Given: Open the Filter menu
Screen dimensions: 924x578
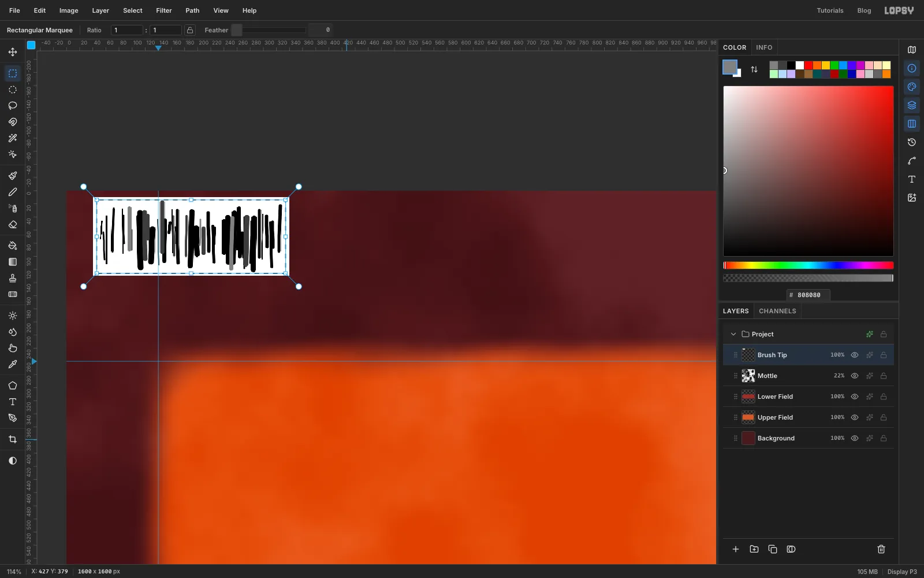Looking at the screenshot, I should 164,10.
